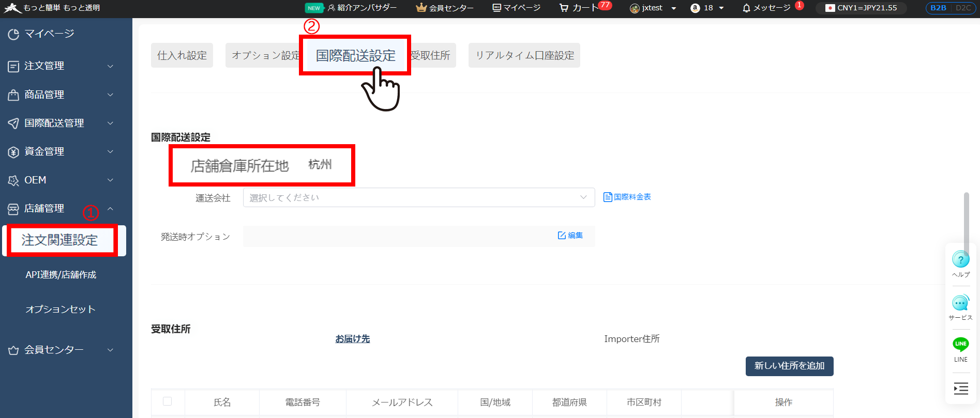
Task: Click the collapse floating panel menu icon
Action: [961, 389]
